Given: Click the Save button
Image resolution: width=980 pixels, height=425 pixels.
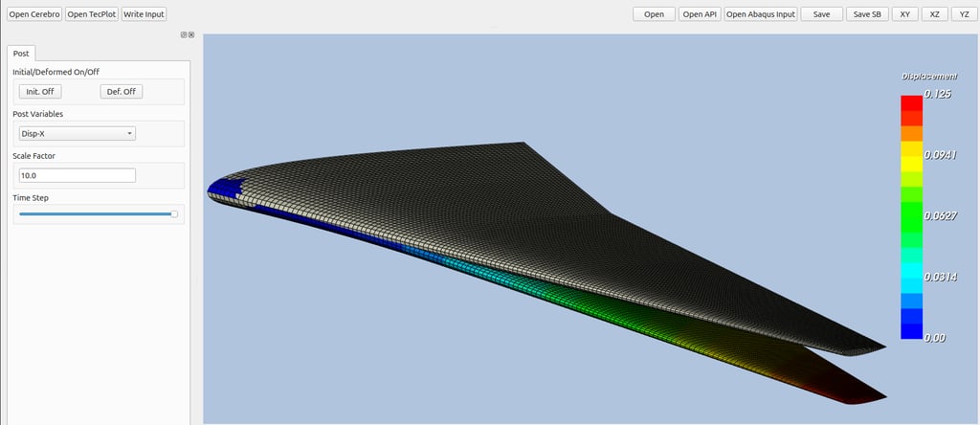Looking at the screenshot, I should (822, 14).
